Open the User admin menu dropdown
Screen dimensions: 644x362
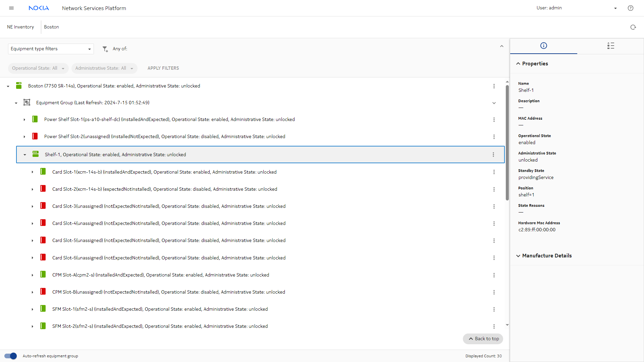coord(615,8)
